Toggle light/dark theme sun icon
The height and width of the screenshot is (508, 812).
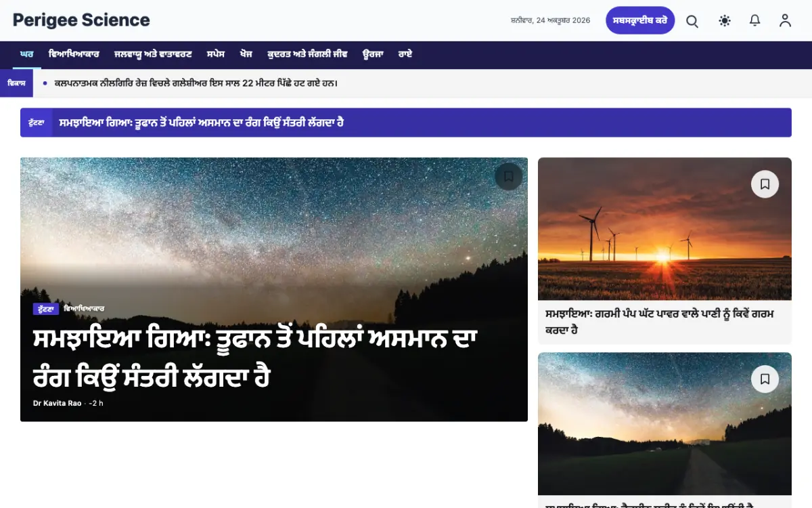[725, 21]
